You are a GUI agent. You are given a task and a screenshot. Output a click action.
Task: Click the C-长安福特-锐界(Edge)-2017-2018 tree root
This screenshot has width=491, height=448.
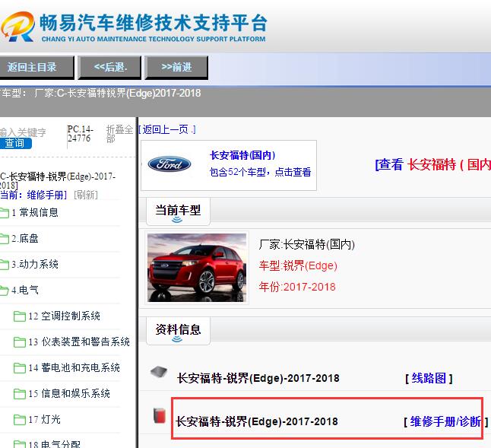pyautogui.click(x=58, y=181)
